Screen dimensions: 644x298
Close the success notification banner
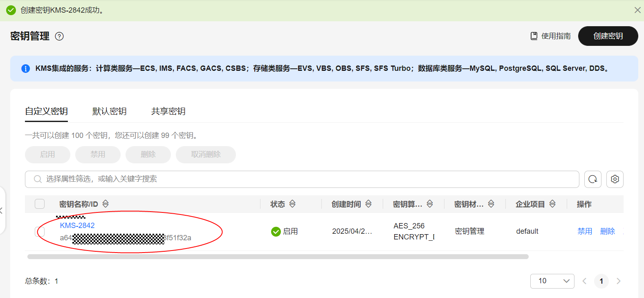click(637, 10)
